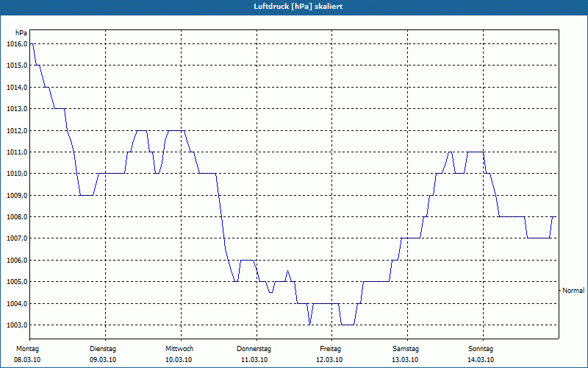This screenshot has width=588, height=368.
Task: Click the chart title 'Luftdruck [hPa] skaliert'
Action: pos(298,7)
